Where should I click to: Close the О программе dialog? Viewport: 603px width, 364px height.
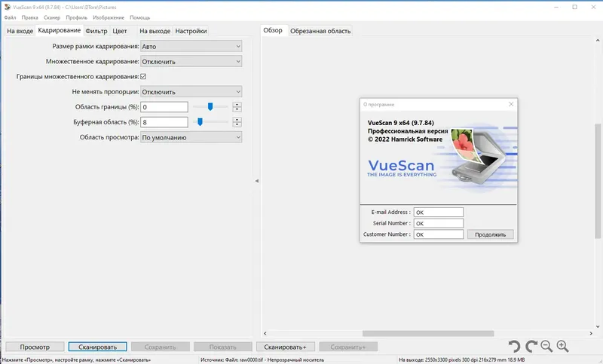click(x=511, y=104)
